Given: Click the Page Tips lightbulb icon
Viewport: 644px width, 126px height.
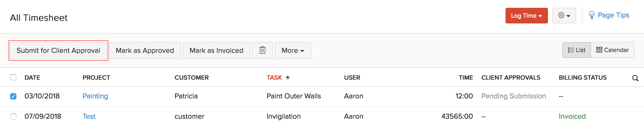Looking at the screenshot, I should (592, 15).
